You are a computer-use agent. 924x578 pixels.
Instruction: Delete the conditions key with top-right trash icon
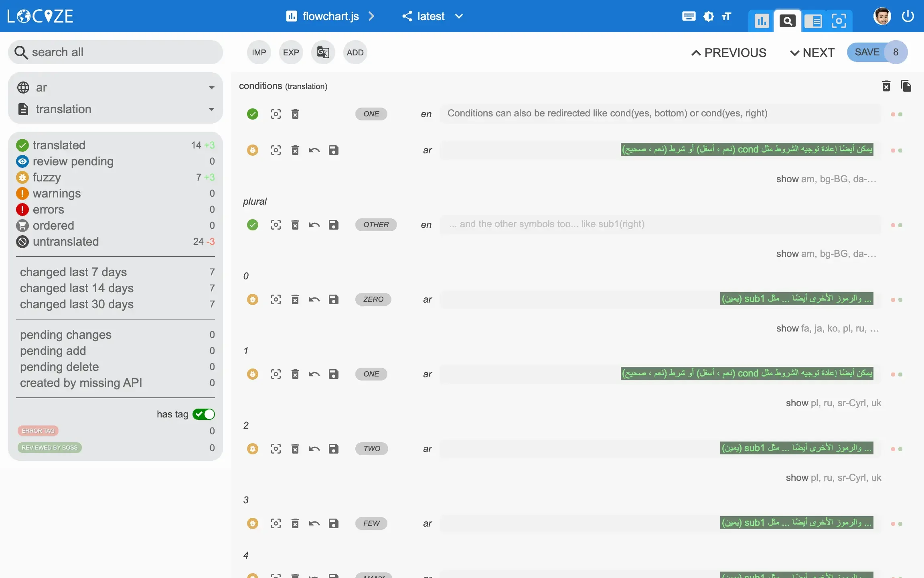(x=886, y=86)
